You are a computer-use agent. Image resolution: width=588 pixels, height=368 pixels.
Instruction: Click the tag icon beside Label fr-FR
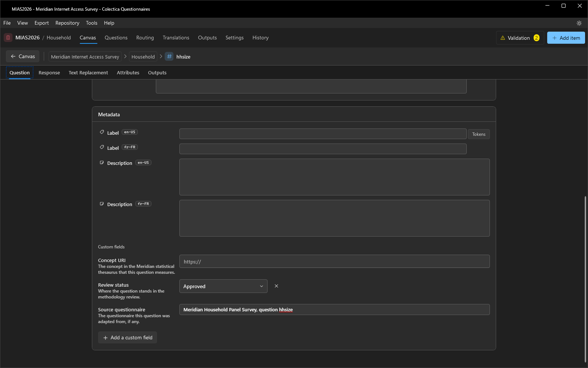click(x=102, y=147)
